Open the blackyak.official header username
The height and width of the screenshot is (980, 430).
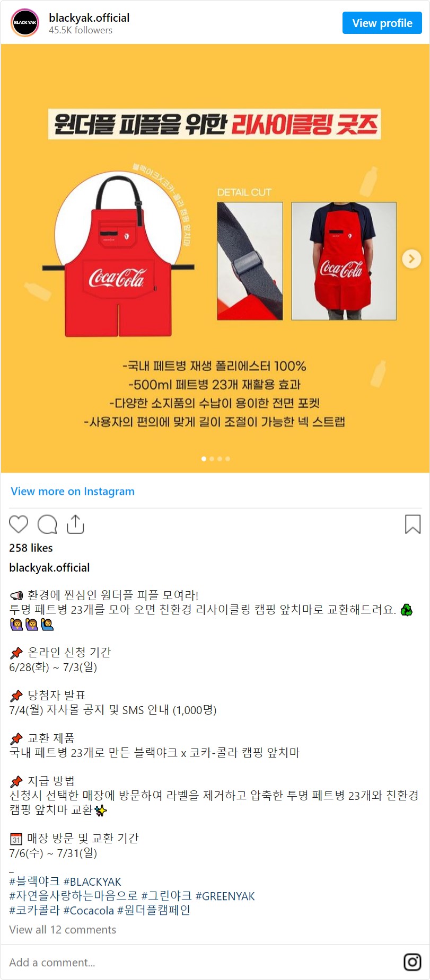[x=89, y=17]
